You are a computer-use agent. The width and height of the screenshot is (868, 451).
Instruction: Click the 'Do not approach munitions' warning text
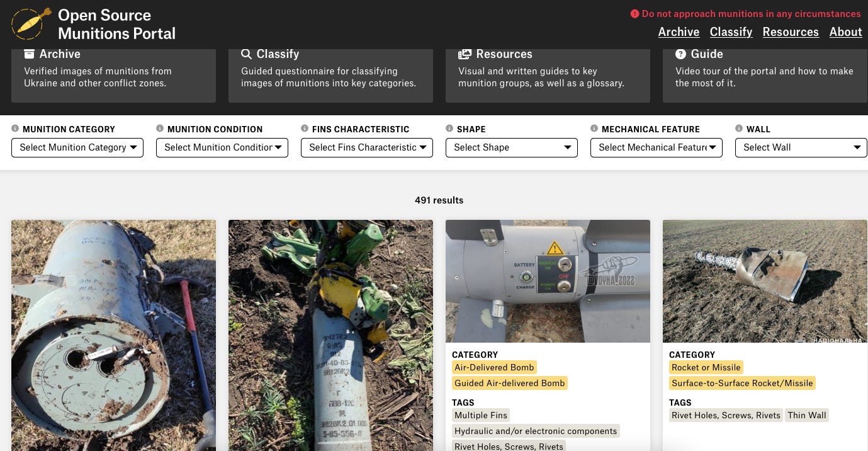[751, 14]
